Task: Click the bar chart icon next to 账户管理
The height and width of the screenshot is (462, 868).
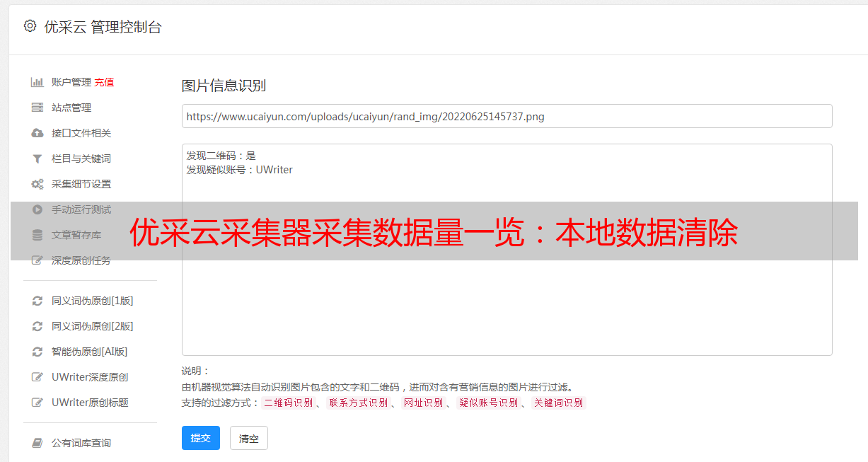Action: (37, 82)
